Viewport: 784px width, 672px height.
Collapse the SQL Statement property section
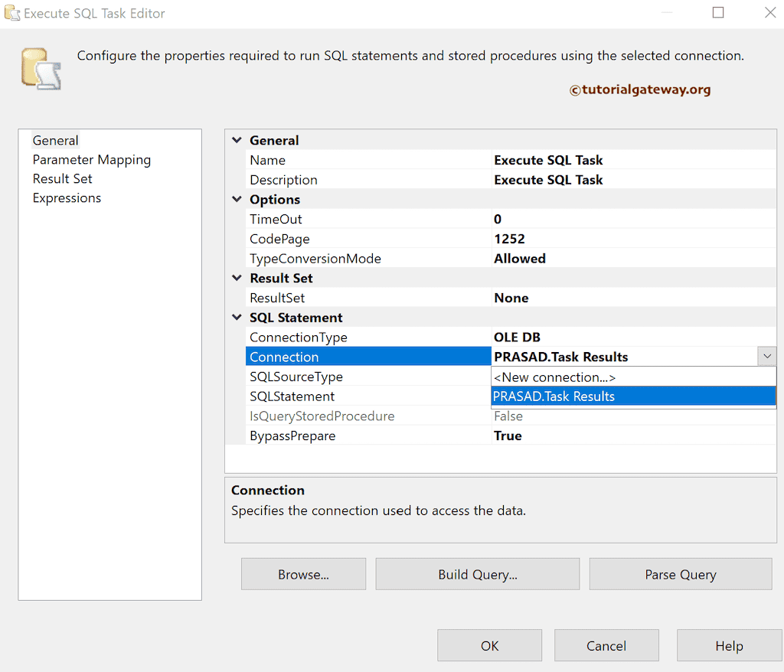point(237,318)
